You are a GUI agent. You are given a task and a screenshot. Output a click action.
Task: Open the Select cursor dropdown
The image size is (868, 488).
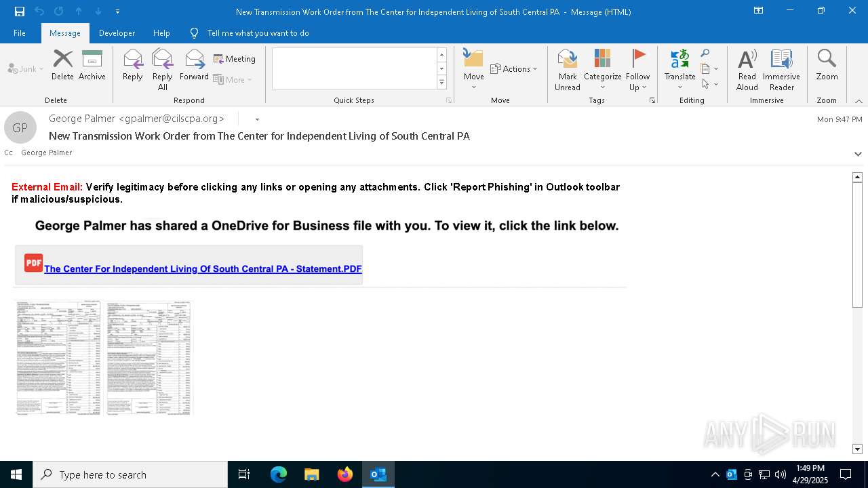click(x=709, y=84)
